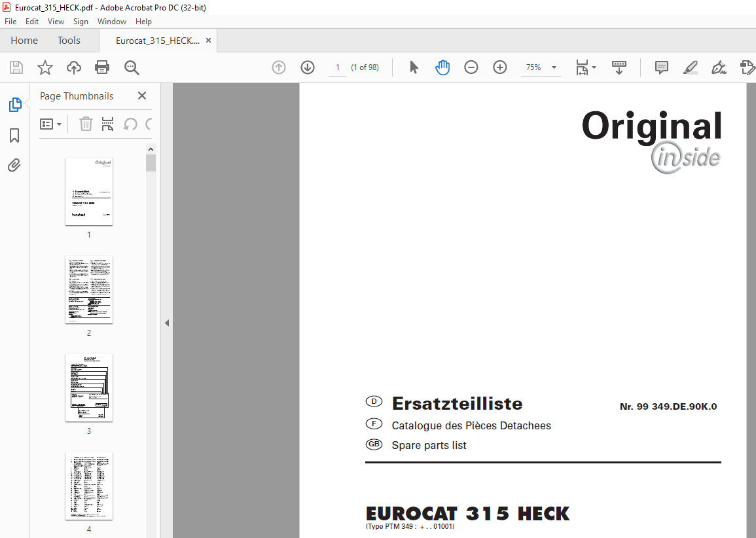Close the Eurocat_315_HECK document tab
This screenshot has width=756, height=538.
[208, 41]
